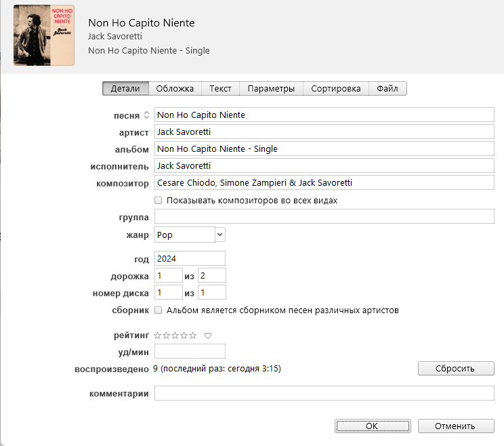The image size is (504, 446).
Task: Click the уд/мин BPM input field
Action: pos(190,352)
